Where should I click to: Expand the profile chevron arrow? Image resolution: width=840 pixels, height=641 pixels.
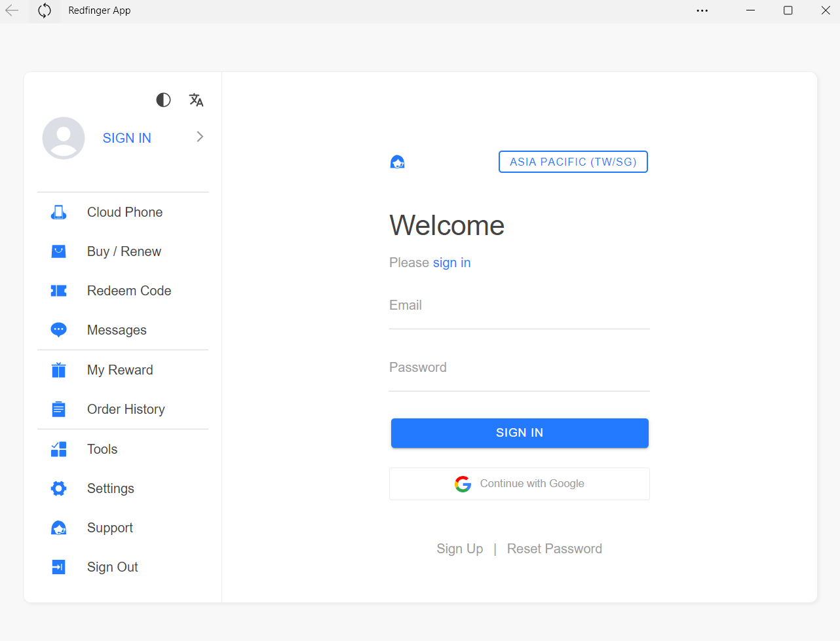coord(200,136)
